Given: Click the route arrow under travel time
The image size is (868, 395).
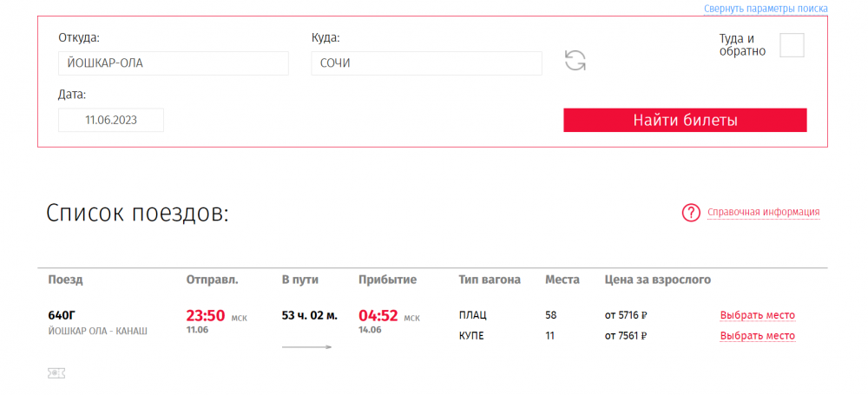Looking at the screenshot, I should click(307, 347).
